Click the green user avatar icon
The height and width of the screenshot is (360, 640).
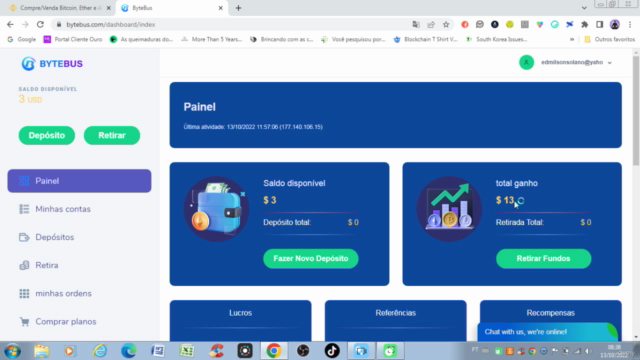coord(526,62)
